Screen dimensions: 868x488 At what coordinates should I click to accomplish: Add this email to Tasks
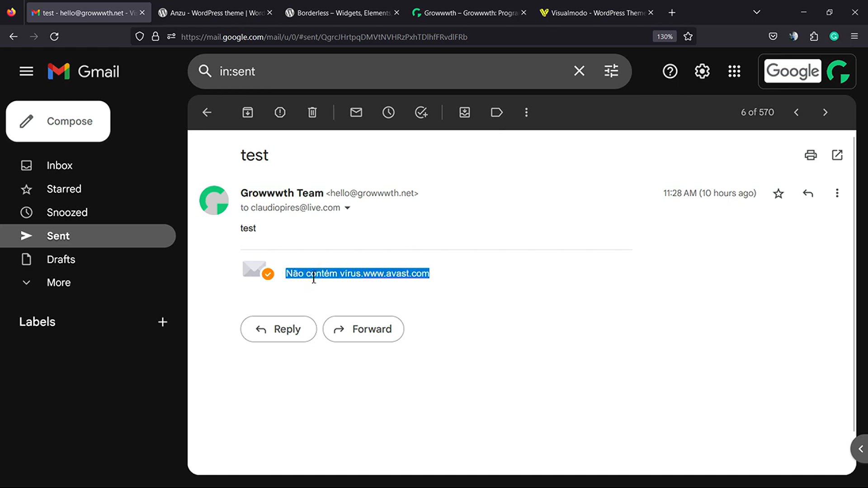421,112
